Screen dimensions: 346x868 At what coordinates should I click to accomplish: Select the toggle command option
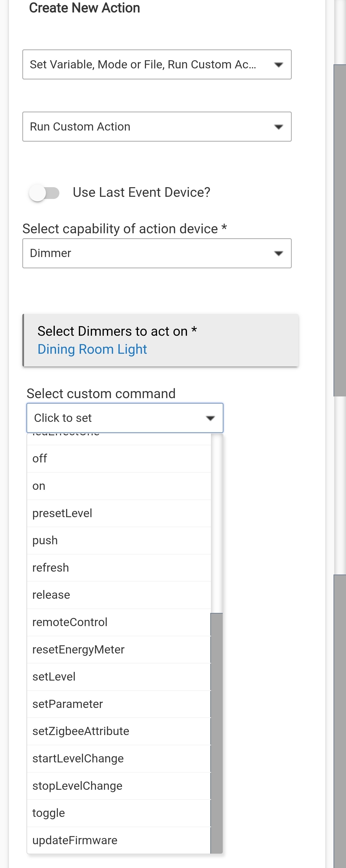tap(119, 813)
